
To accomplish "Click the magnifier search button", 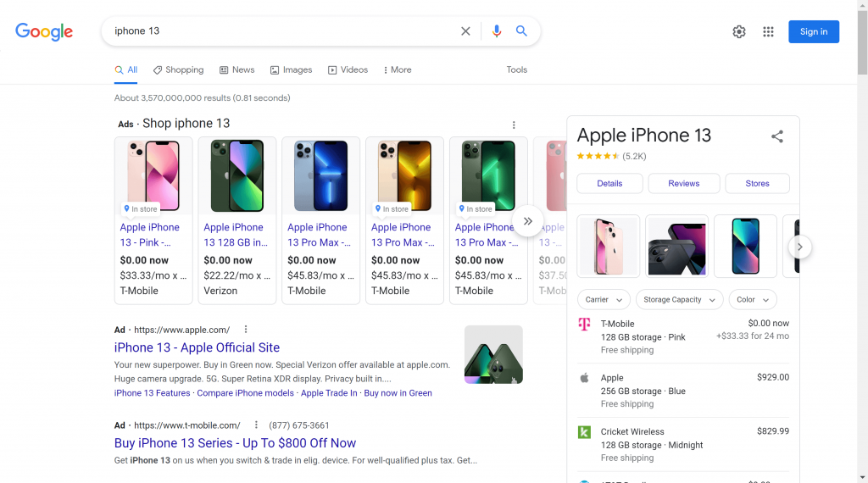I will click(521, 31).
